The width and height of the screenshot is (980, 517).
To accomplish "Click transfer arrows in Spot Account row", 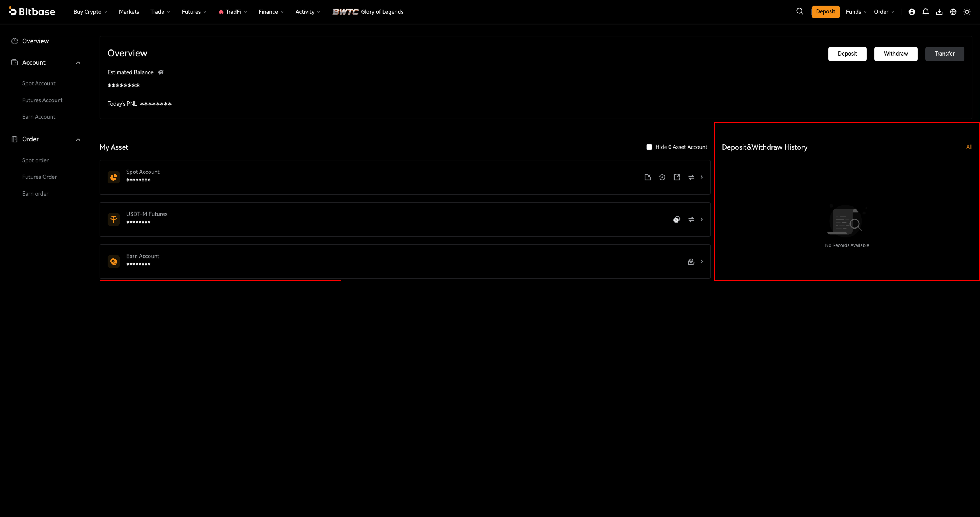I will coord(691,177).
